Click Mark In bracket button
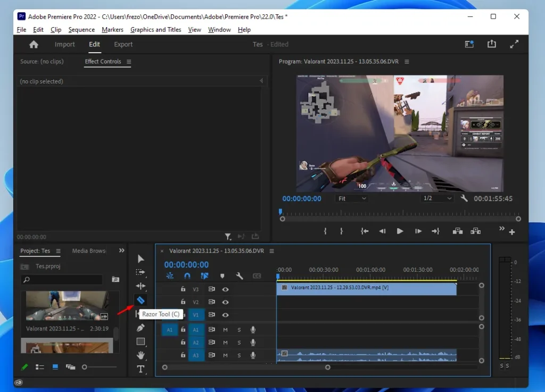545x392 pixels. coord(325,231)
